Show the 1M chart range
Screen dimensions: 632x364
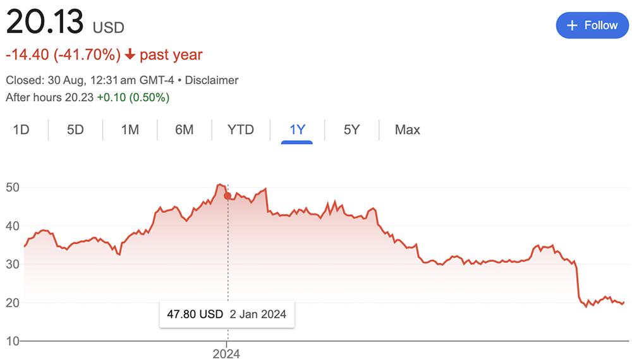click(130, 130)
